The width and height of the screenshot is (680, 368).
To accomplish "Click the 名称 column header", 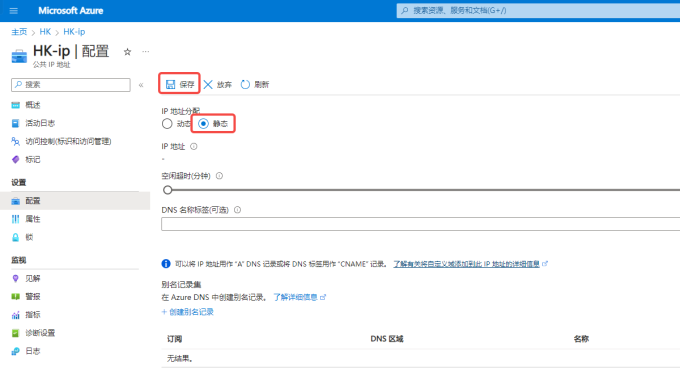I will (581, 339).
